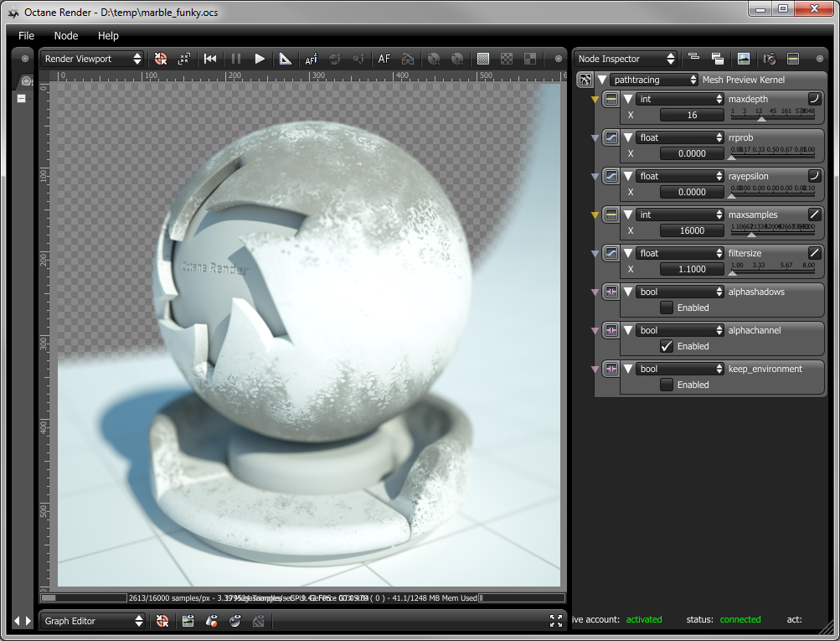The height and width of the screenshot is (641, 840).
Task: Click the fit-to-window shrink arrows icon
Action: click(x=183, y=59)
